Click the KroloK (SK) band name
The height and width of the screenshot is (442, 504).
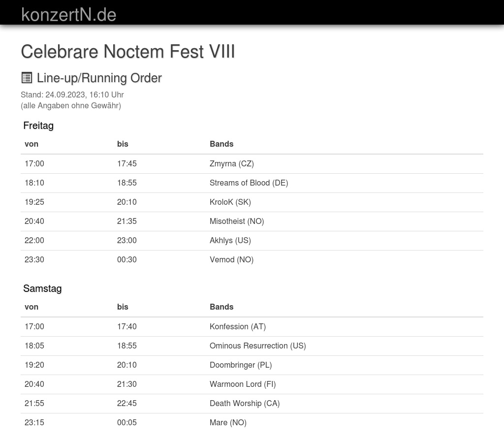coord(230,202)
